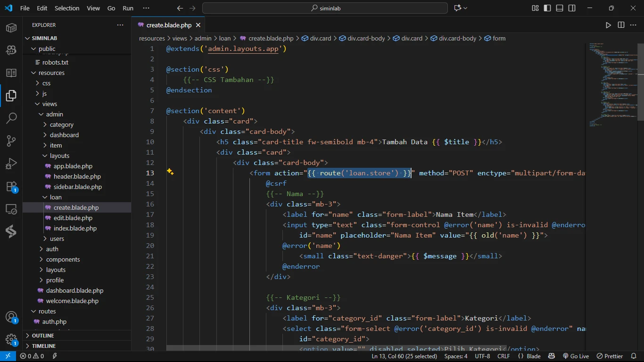Collapse the loan folder in Explorer
Screen dimensions: 644x362
56,197
